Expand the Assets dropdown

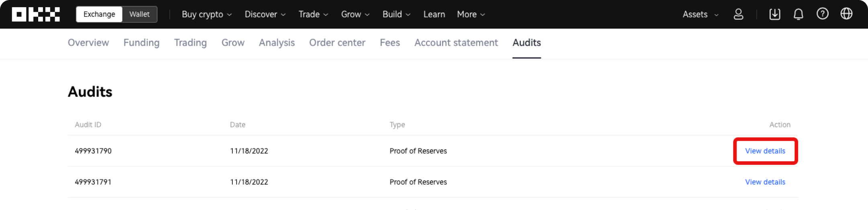[700, 14]
